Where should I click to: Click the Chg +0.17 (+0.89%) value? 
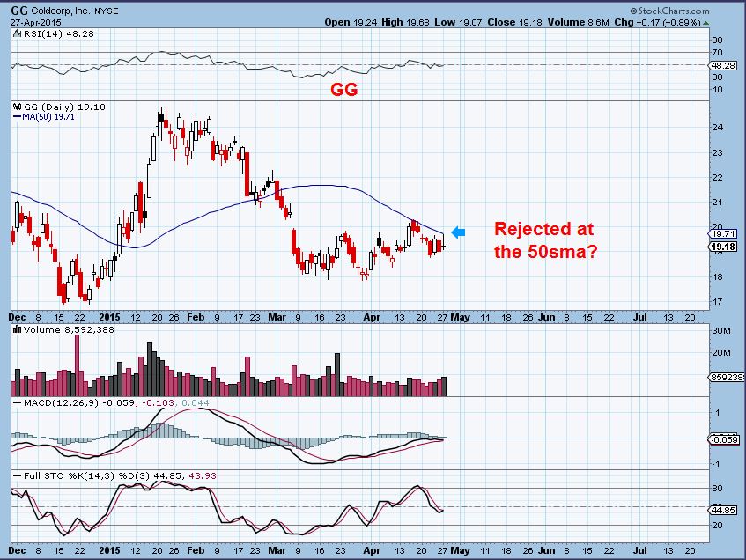[658, 22]
